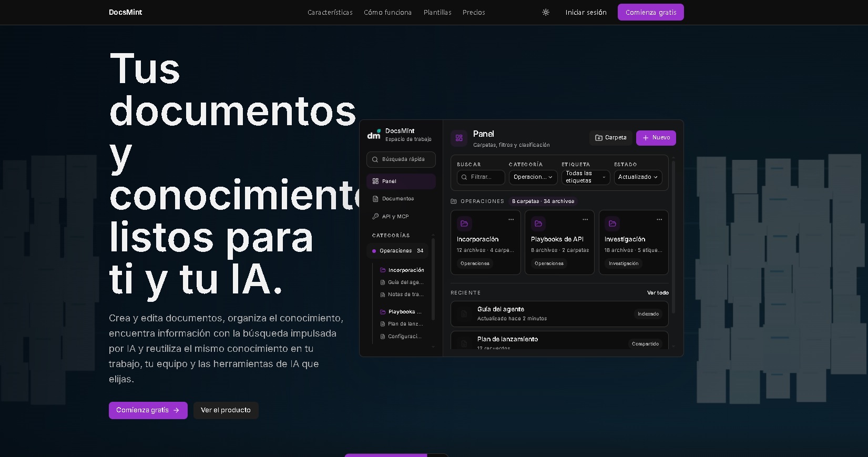The width and height of the screenshot is (868, 457).
Task: Click the Carpeta button
Action: click(611, 138)
